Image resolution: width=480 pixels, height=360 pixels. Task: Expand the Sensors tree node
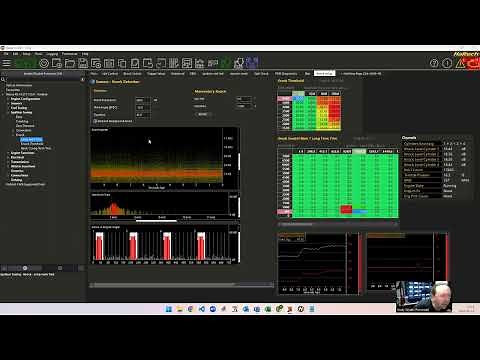[x=8, y=103]
